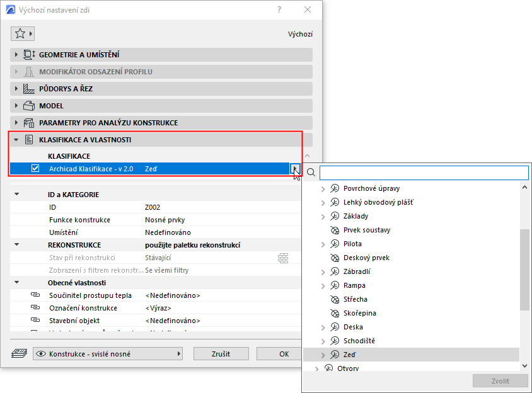Expand the Schodiště tree node

pyautogui.click(x=323, y=341)
